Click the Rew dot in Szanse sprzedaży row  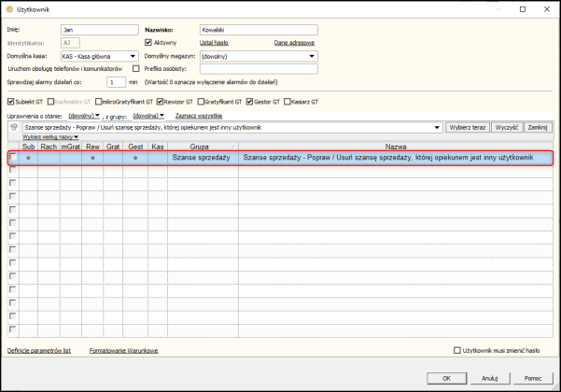pyautogui.click(x=92, y=158)
